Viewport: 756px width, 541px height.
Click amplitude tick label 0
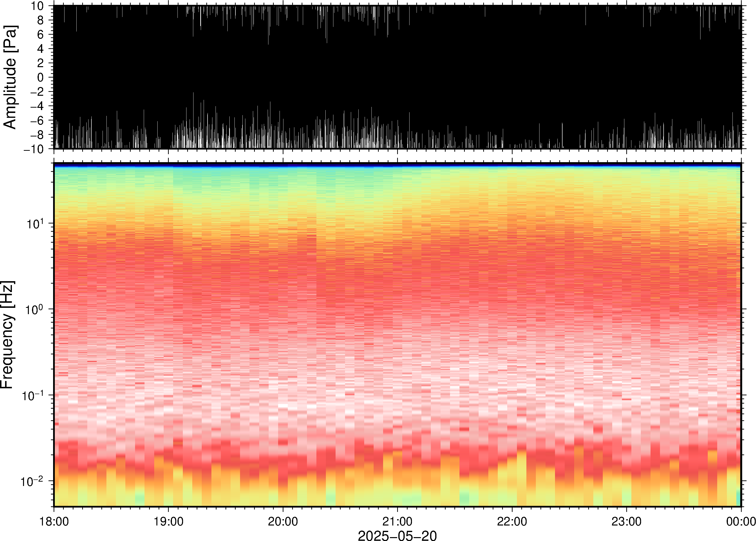click(x=40, y=77)
